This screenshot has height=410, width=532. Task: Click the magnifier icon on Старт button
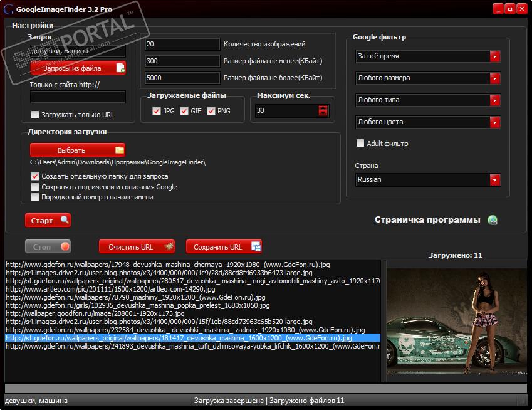click(x=65, y=220)
